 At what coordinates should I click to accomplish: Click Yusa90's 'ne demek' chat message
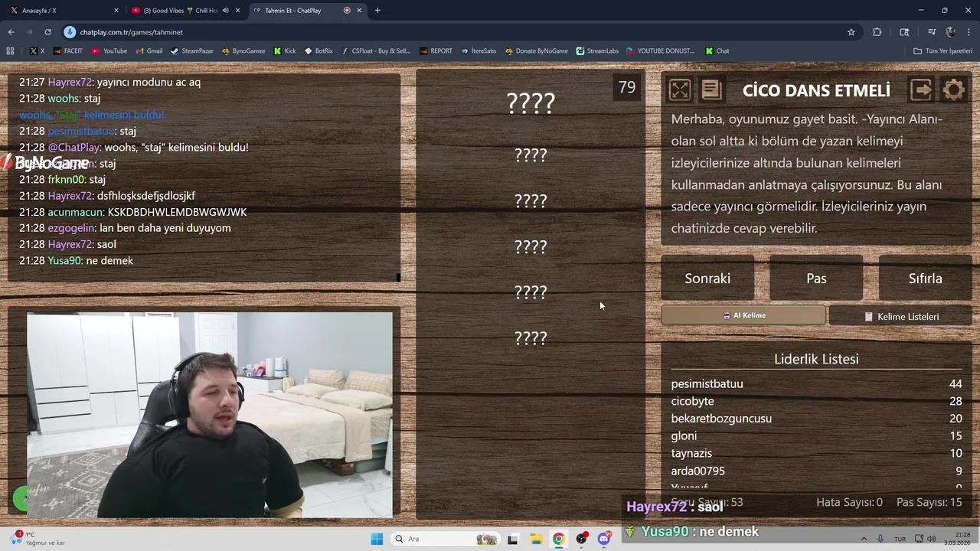[x=76, y=261]
